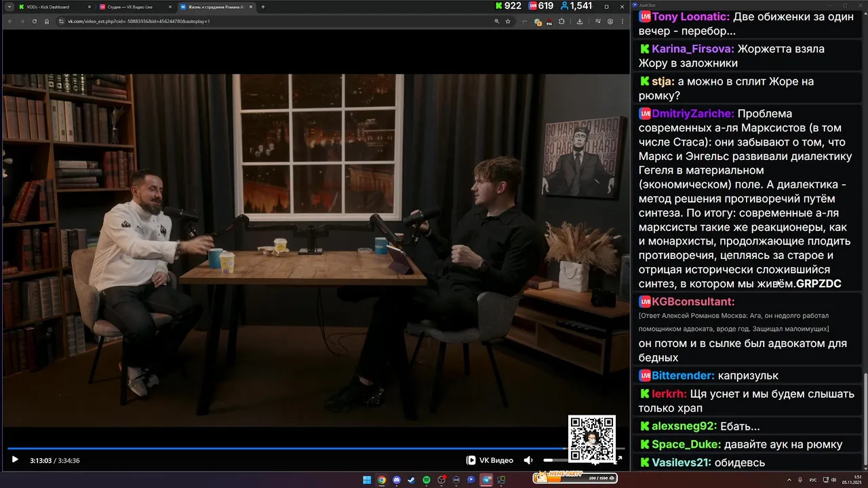The image size is (868, 488).
Task: Click alexsneg92 username in chat
Action: [x=684, y=426]
